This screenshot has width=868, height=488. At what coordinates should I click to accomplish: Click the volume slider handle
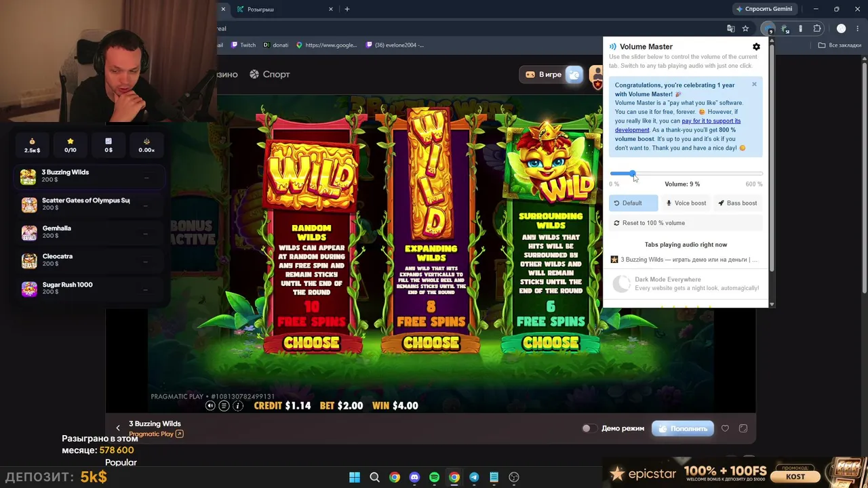click(632, 174)
